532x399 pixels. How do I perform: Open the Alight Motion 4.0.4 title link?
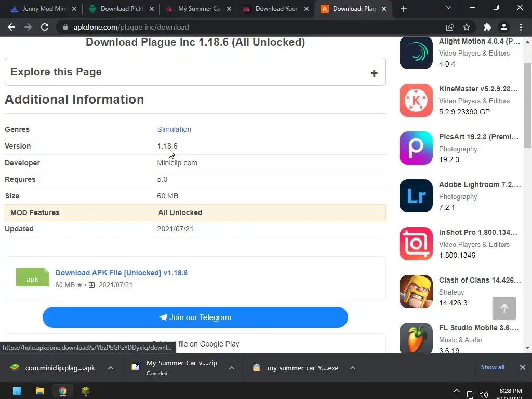tap(480, 42)
